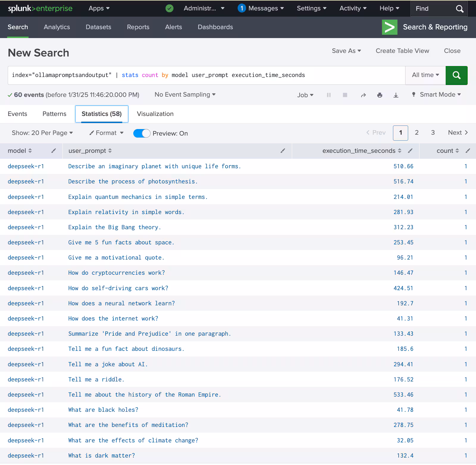Click the share job arrow icon
Viewport: 476px width, 465px height.
tap(363, 95)
